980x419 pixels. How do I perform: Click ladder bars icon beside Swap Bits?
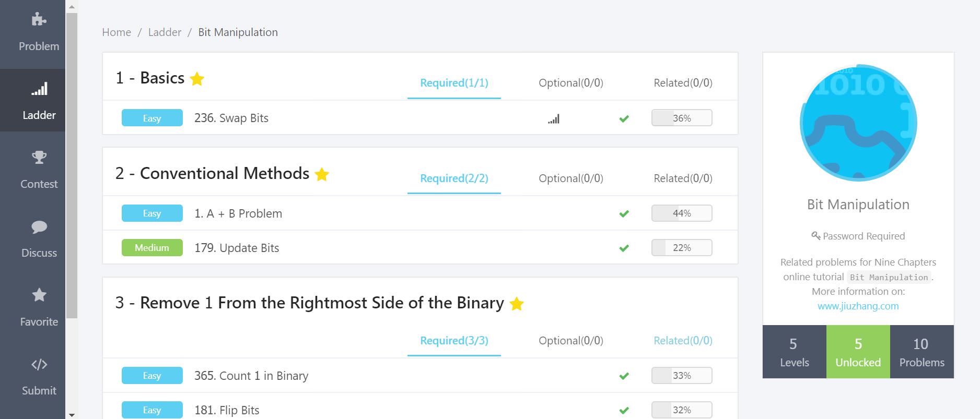tap(554, 119)
